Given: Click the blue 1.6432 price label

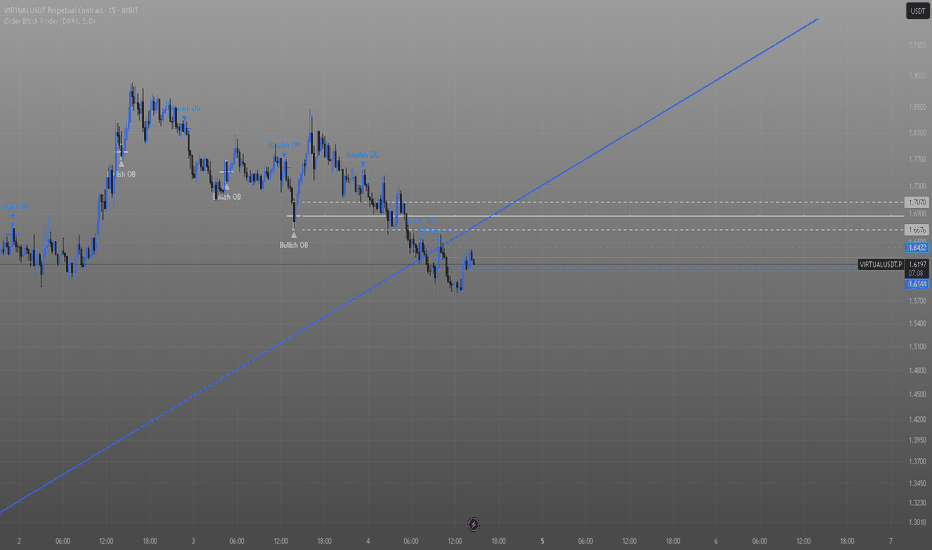Looking at the screenshot, I should pos(917,247).
